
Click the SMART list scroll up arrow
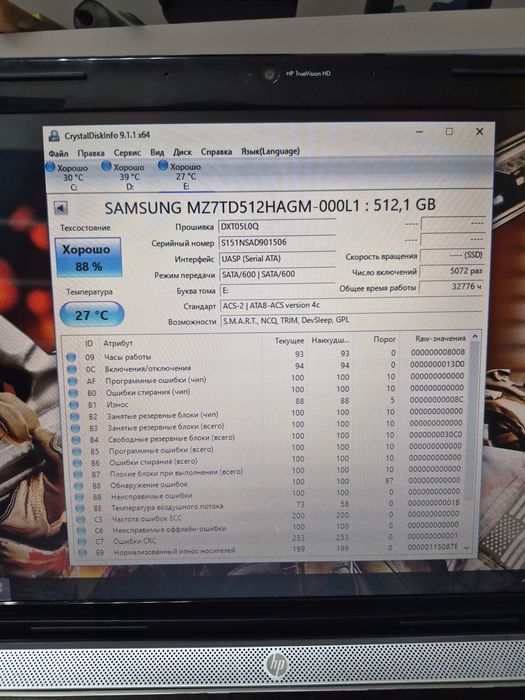tap(475, 336)
